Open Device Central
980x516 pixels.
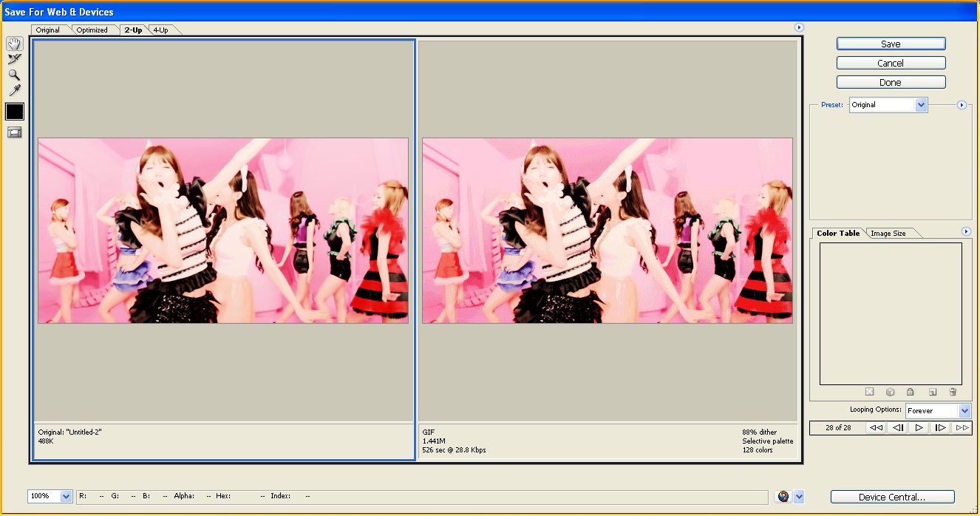click(x=892, y=497)
